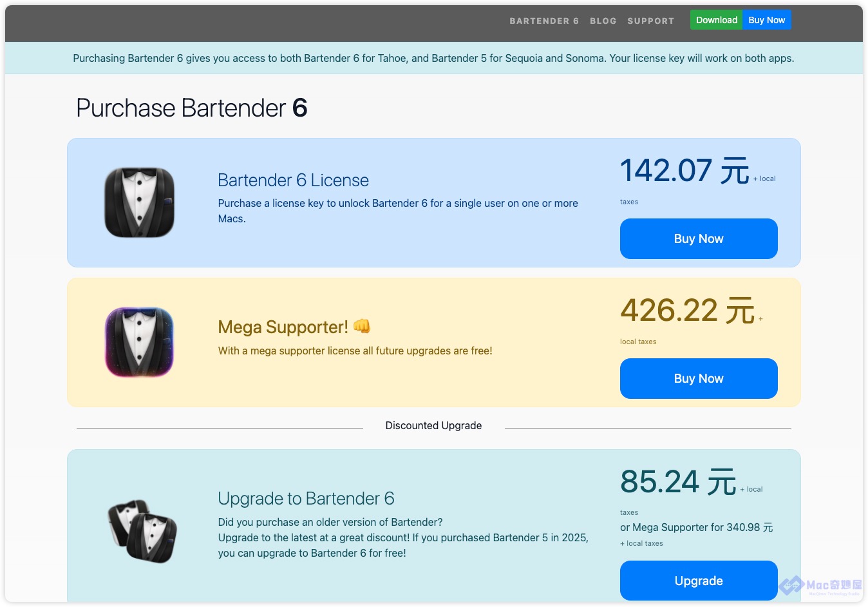Buy the Mega Supporter license
868x607 pixels.
pos(699,378)
